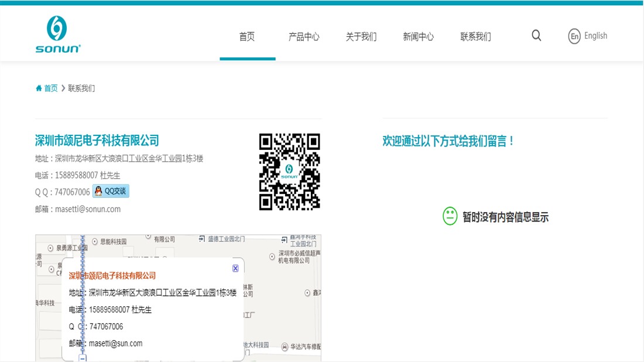The height and width of the screenshot is (362, 644).
Task: Click the address line under company name
Action: pyautogui.click(x=119, y=159)
